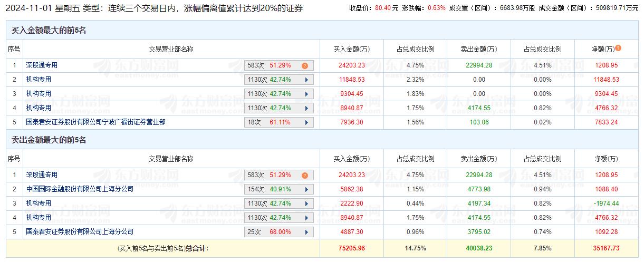
Task: Click arrow icon in buy-side row 4 机构专用
Action: [x=305, y=109]
